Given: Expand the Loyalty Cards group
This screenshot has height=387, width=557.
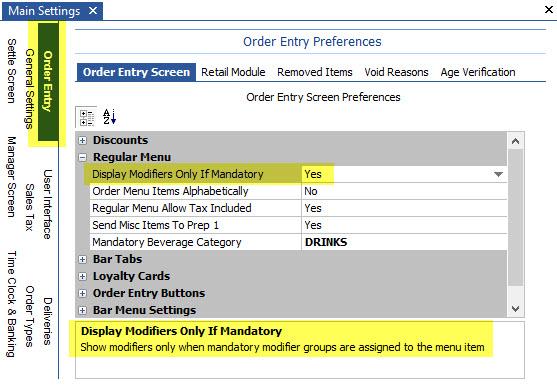Looking at the screenshot, I should pos(82,276).
